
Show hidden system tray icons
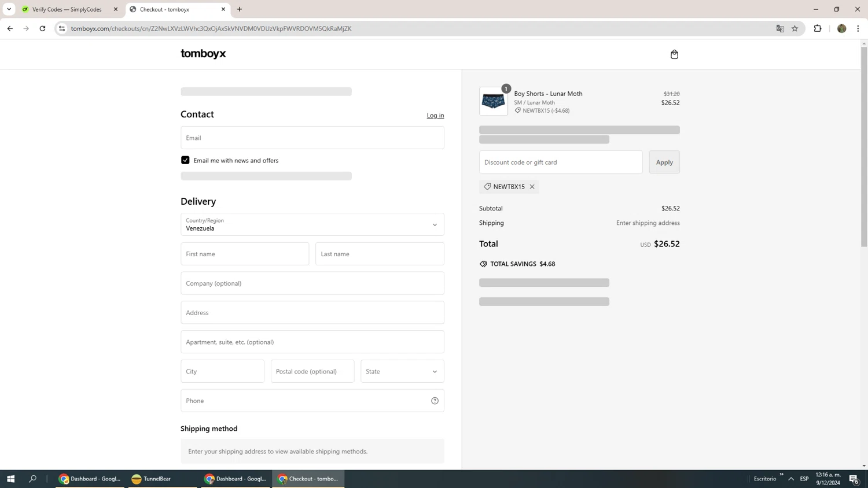pyautogui.click(x=791, y=479)
